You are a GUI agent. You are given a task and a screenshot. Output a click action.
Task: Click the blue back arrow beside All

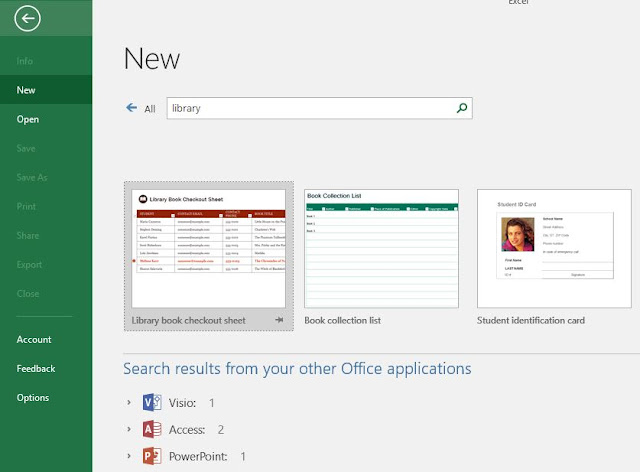click(131, 108)
